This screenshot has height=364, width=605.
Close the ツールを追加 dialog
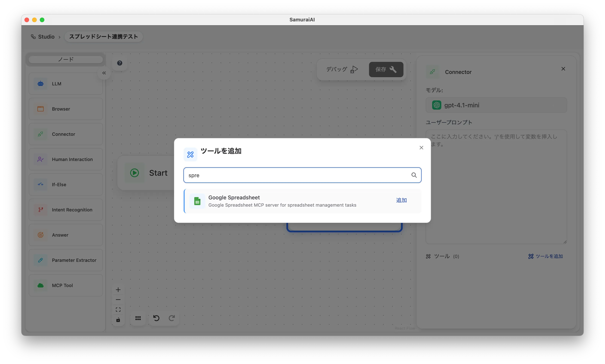pos(421,148)
